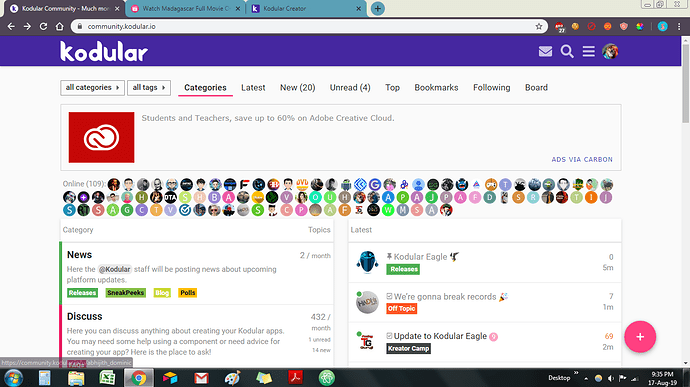The image size is (690, 387).
Task: Click the SneakPeeks subcategory tag
Action: tap(125, 293)
